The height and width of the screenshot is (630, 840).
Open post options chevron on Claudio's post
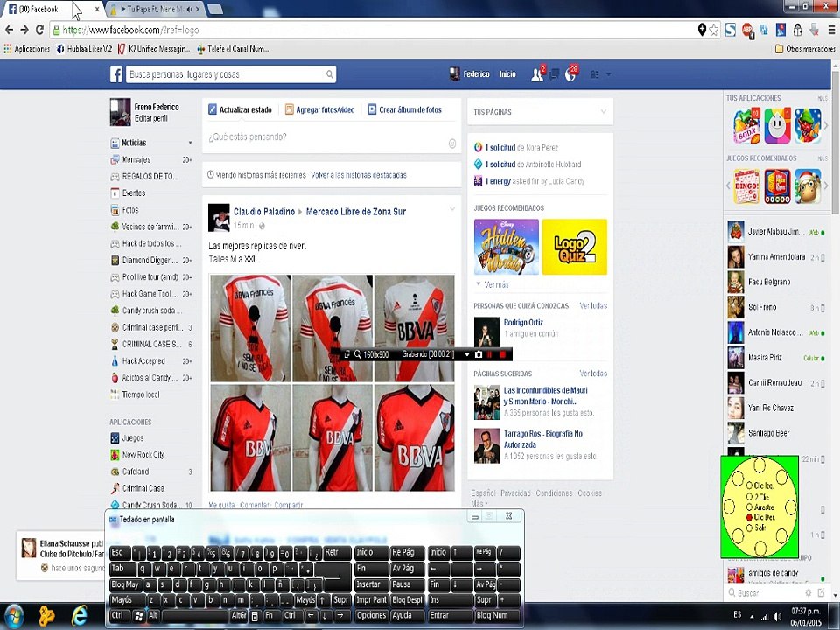point(452,209)
